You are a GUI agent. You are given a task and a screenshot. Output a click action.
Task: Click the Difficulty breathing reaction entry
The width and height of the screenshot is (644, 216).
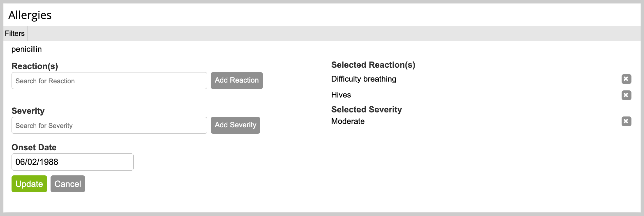[x=364, y=79]
